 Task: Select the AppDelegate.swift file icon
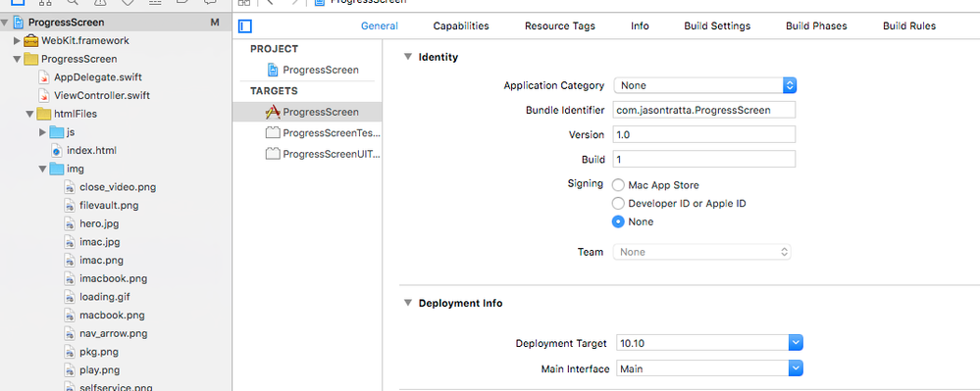click(x=44, y=77)
